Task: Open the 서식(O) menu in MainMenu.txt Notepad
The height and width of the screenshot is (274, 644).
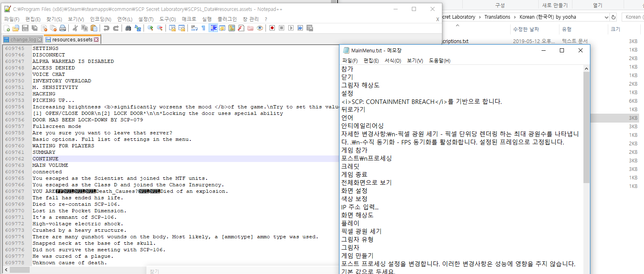Action: 393,60
